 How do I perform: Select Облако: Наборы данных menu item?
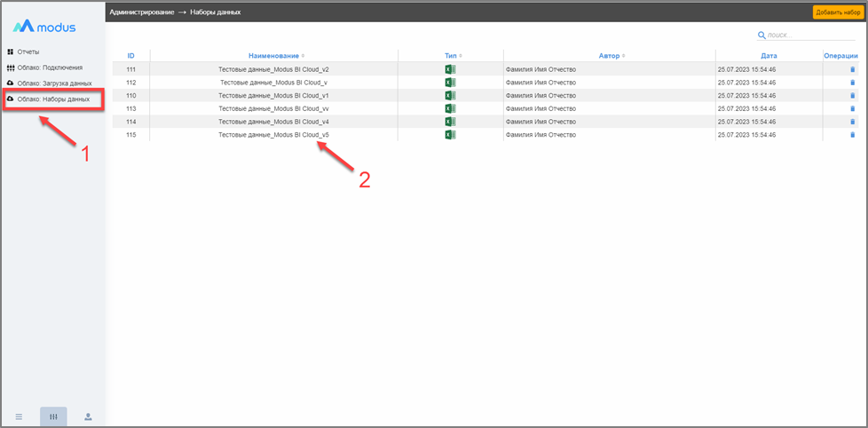53,99
